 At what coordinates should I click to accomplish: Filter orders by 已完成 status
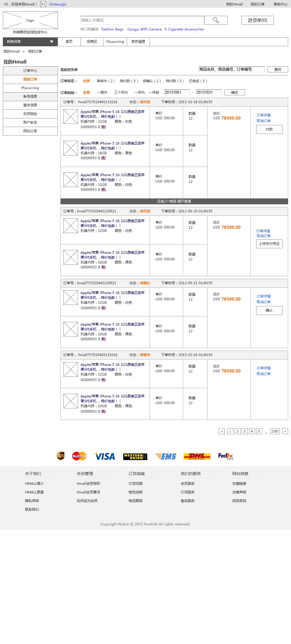[x=198, y=81]
